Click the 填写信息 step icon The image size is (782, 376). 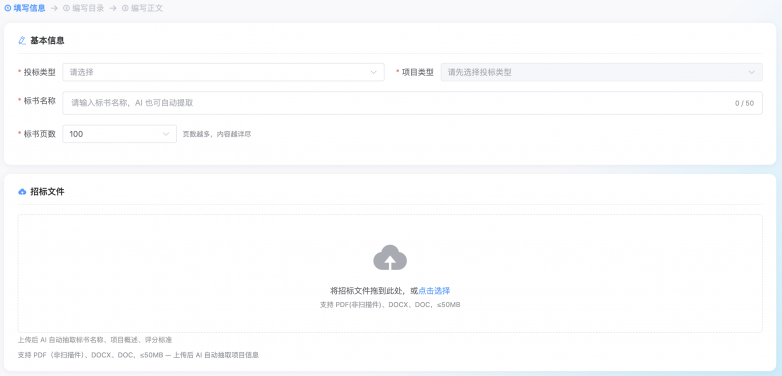click(x=7, y=8)
